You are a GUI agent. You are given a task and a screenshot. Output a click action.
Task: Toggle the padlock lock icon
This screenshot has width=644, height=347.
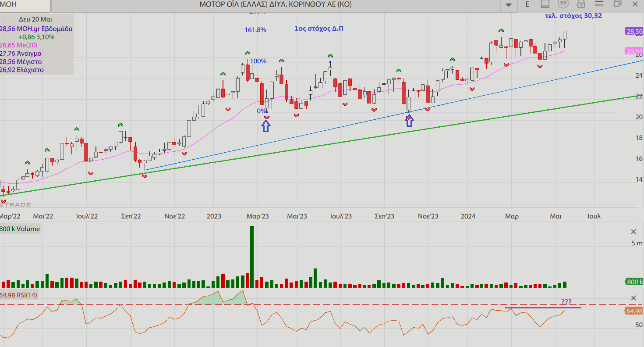[581, 4]
